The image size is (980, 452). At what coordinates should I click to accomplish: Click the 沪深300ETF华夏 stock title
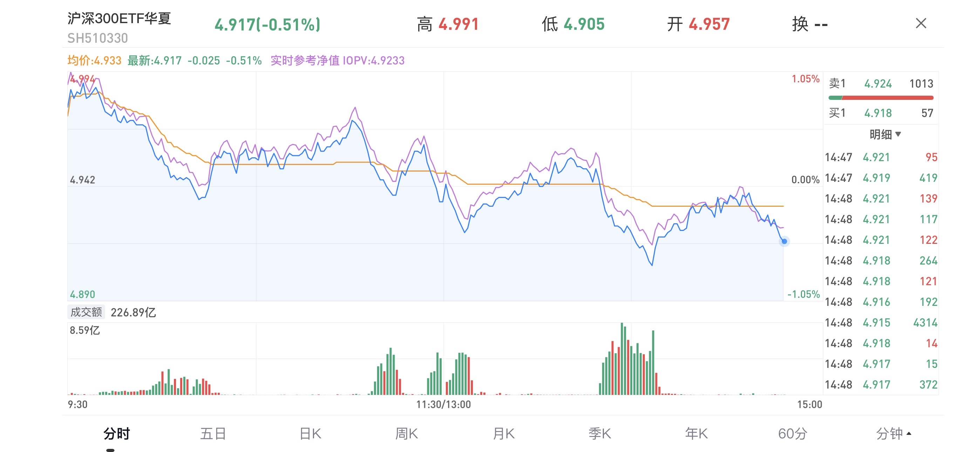point(119,18)
